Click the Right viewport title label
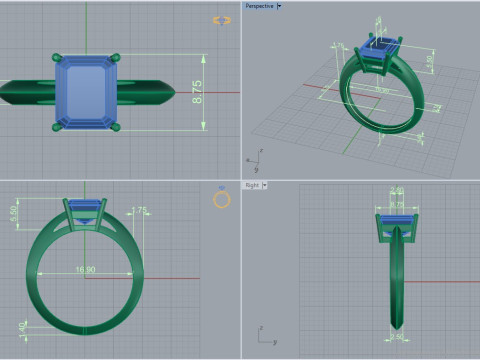 252,185
